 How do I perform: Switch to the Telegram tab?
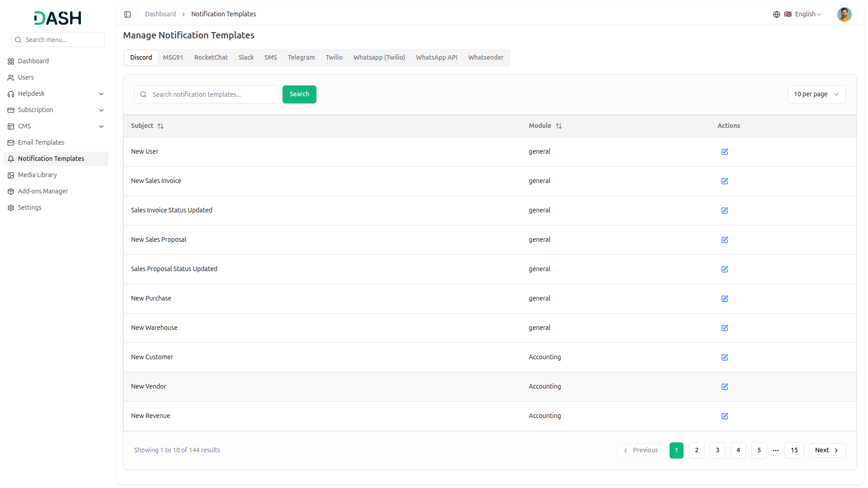[x=301, y=57]
